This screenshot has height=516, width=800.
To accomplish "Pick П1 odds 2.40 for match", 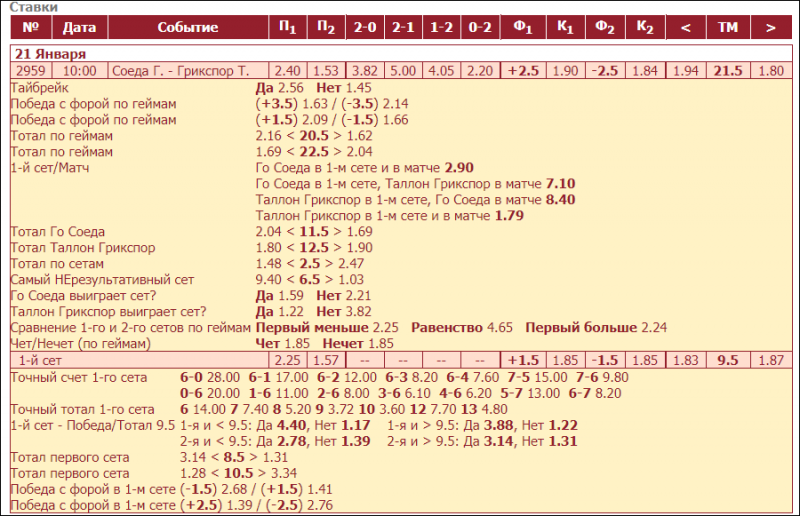I will [x=288, y=70].
